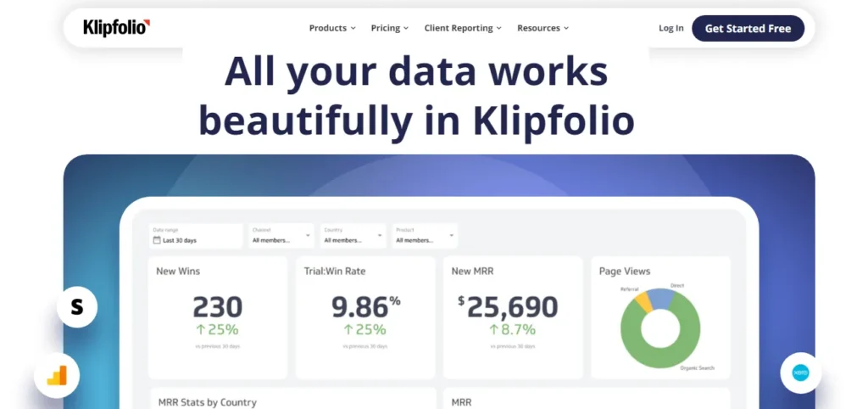Click the Log In link
This screenshot has height=409, width=868.
(x=671, y=28)
